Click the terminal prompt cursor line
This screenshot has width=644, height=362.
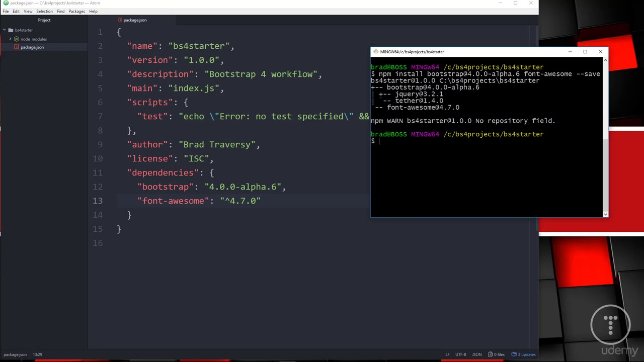coord(375,141)
